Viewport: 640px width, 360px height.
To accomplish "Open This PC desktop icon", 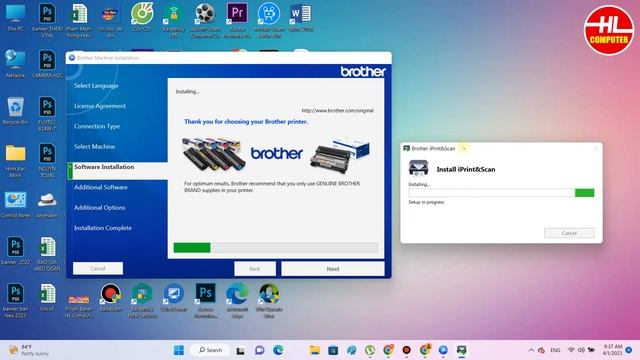I will click(x=15, y=18).
